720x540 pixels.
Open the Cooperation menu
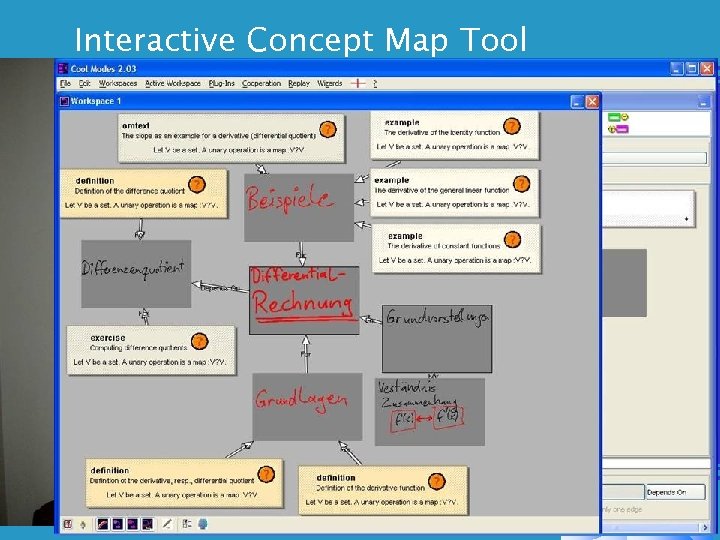[261, 84]
